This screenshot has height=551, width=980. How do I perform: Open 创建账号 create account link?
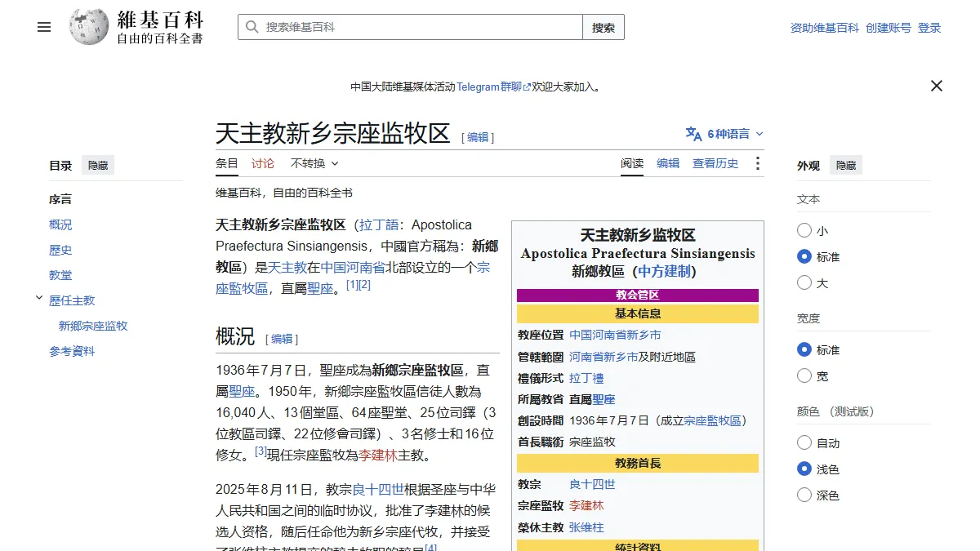[x=889, y=28]
